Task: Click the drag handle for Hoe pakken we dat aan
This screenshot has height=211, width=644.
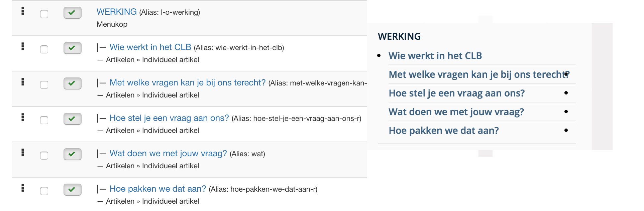Action: (23, 188)
